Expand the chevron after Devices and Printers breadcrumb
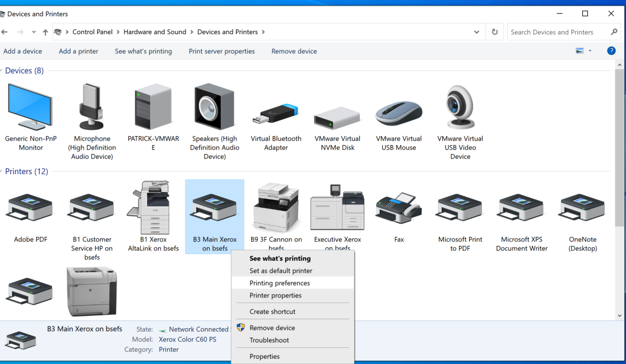The height and width of the screenshot is (364, 626). click(x=263, y=32)
